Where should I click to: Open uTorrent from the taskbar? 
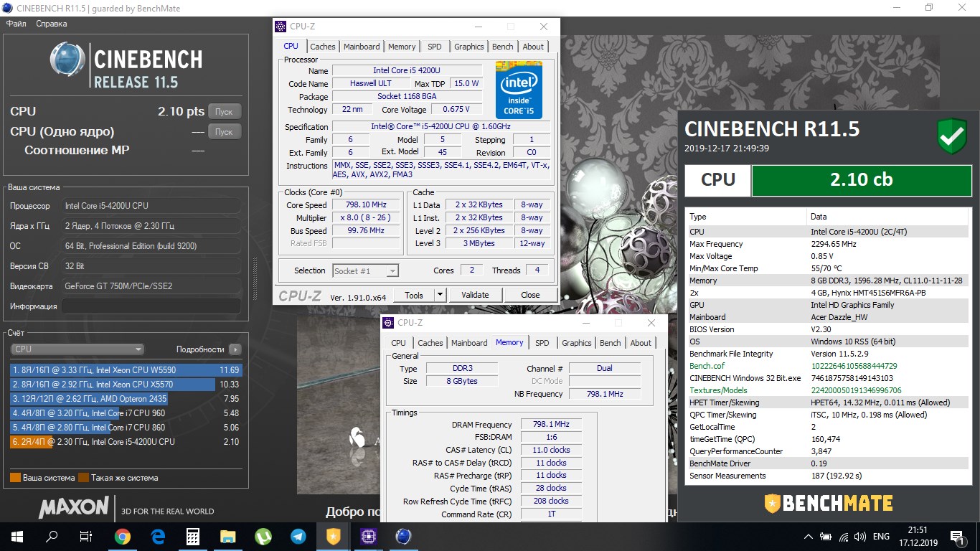click(263, 536)
